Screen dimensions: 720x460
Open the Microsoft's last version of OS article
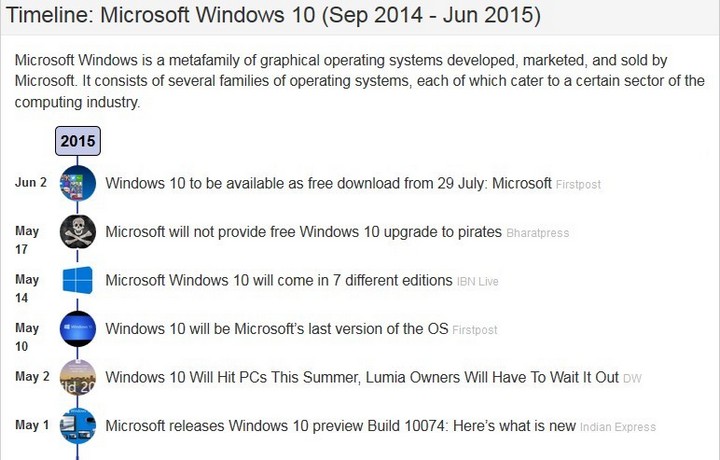click(x=276, y=329)
